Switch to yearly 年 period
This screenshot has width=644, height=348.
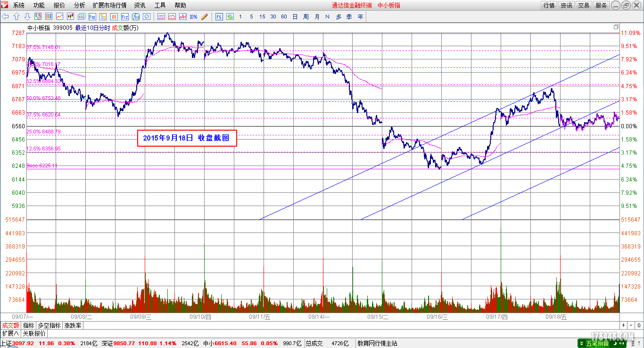(x=361, y=17)
